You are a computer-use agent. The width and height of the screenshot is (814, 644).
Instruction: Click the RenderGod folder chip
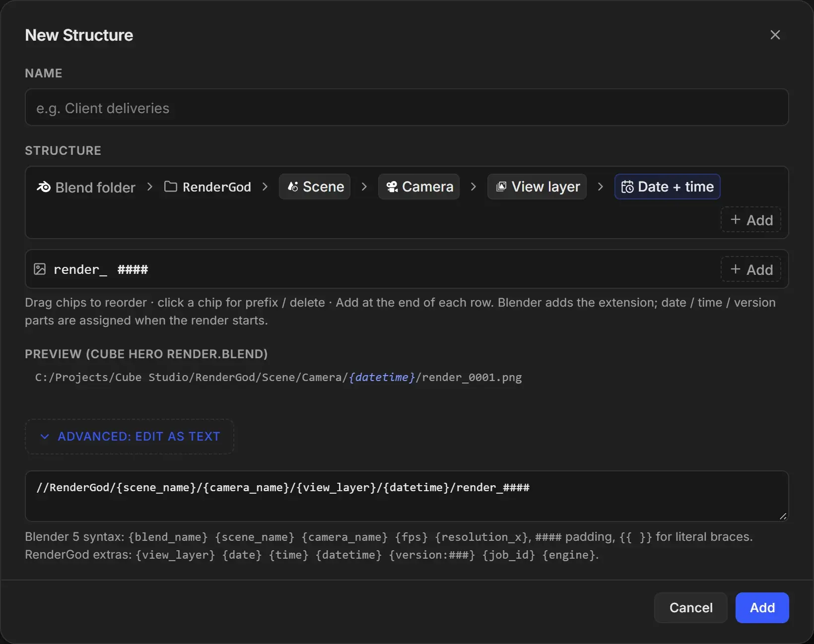[207, 187]
